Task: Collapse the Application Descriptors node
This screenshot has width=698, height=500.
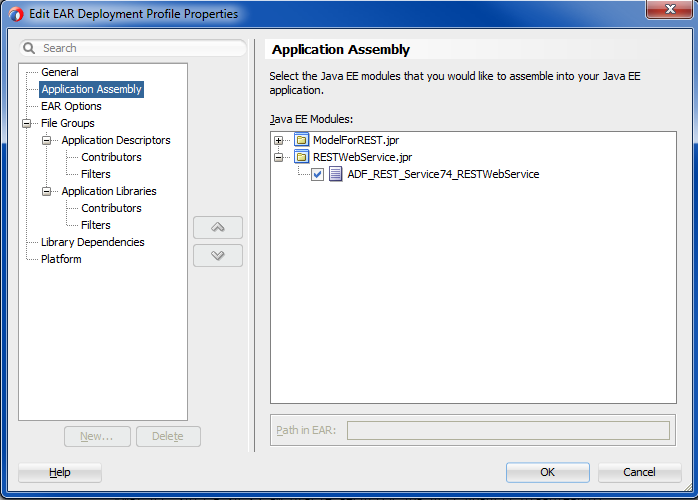Action: click(46, 141)
